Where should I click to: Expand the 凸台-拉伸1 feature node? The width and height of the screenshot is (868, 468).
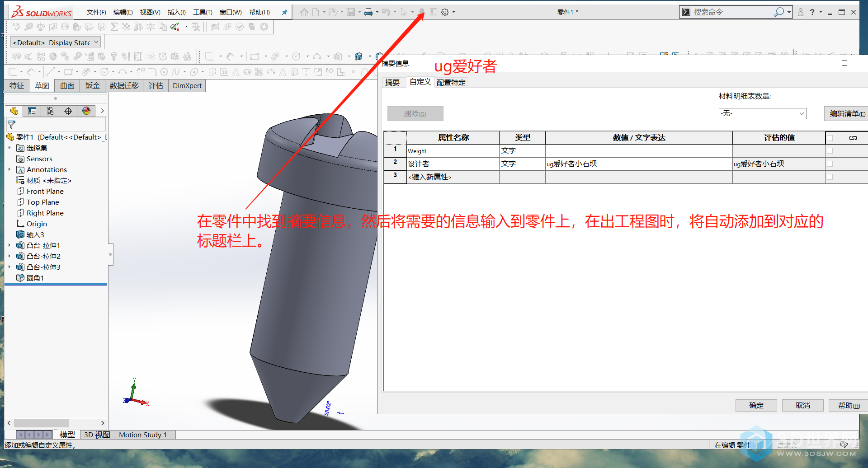[9, 245]
